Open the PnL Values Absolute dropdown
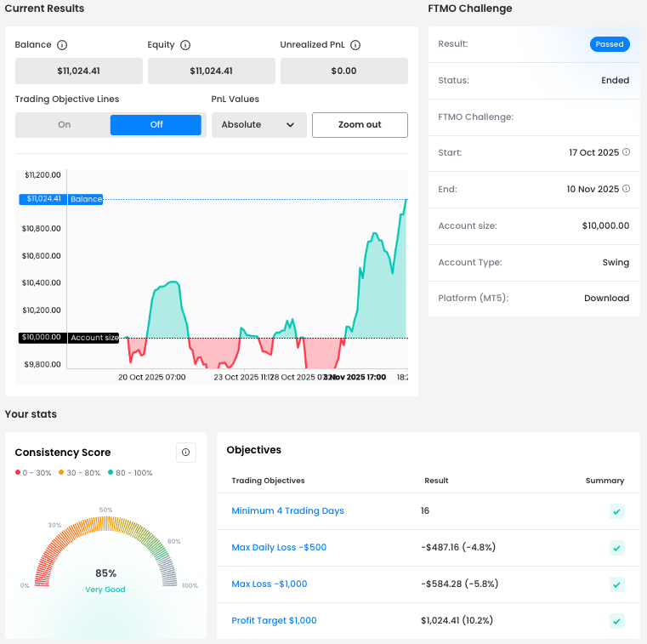This screenshot has height=644, width=647. pyautogui.click(x=258, y=125)
